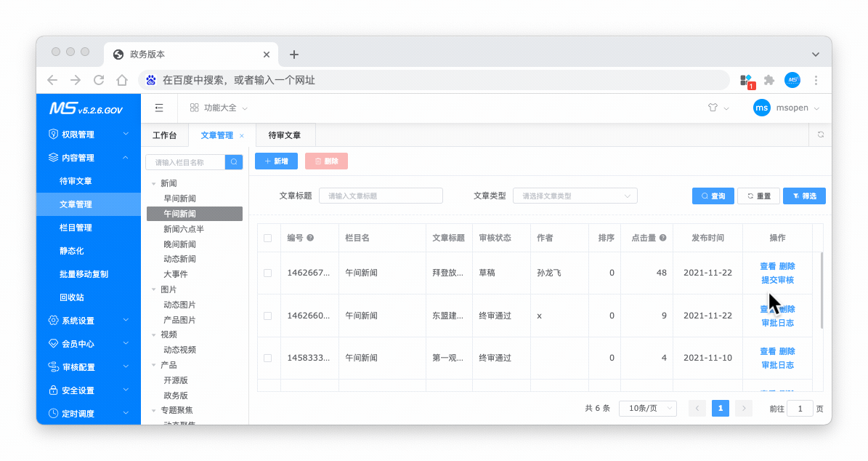
Task: Open the browser extensions puzzle icon
Action: [x=768, y=80]
